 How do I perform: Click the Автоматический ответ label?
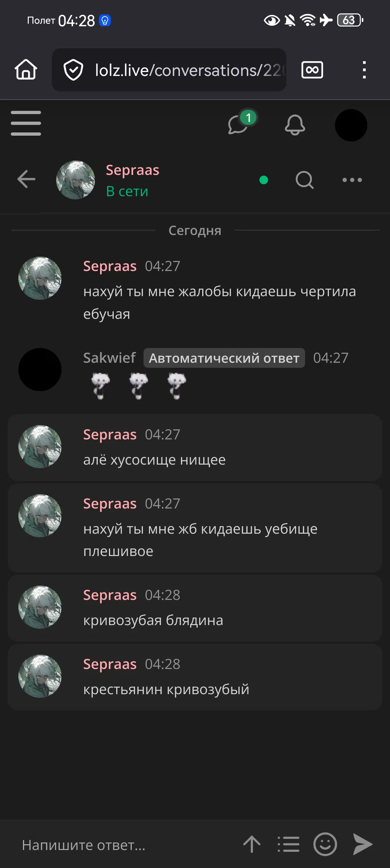tap(224, 358)
